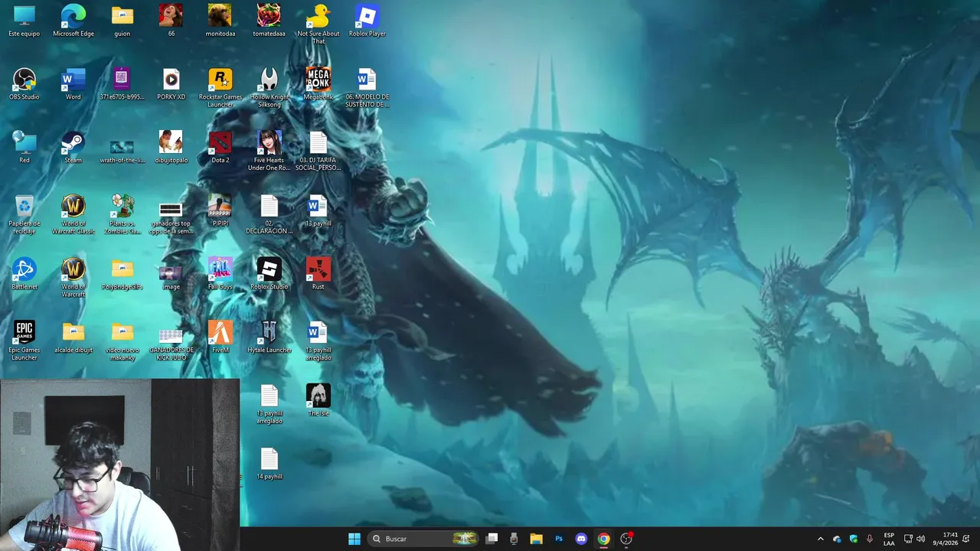
Task: Open the Windows Start menu
Action: [x=354, y=539]
